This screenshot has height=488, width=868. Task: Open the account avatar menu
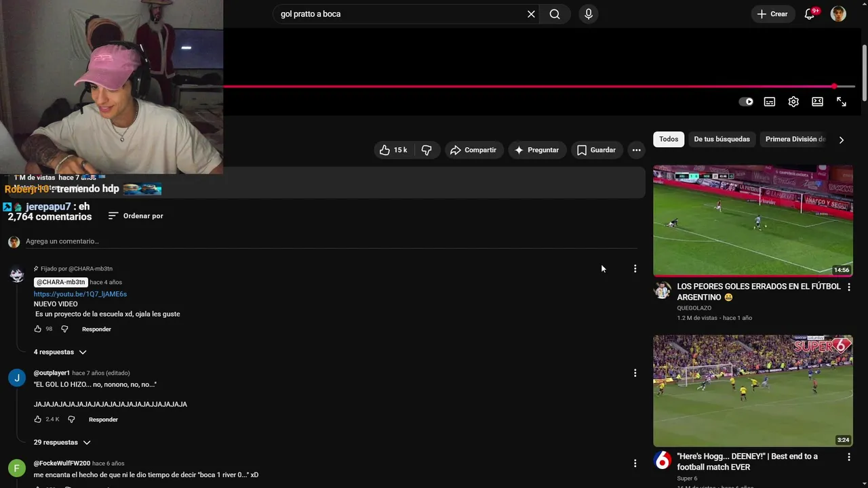pos(838,14)
